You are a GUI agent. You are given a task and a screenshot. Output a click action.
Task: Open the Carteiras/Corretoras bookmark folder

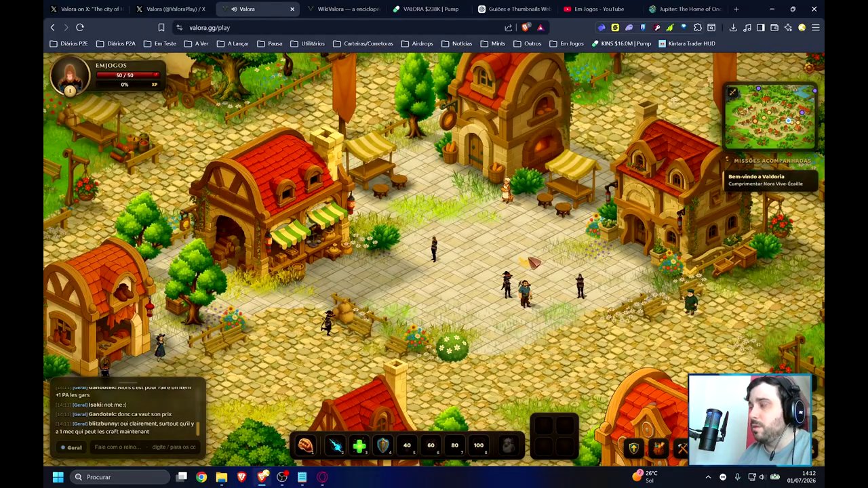[363, 43]
